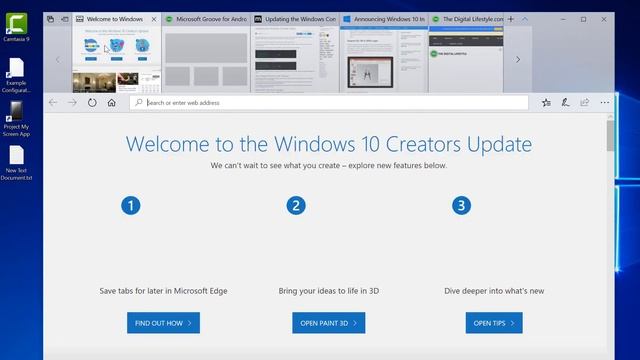The height and width of the screenshot is (360, 640).
Task: Switch to Microsoft Groove for Android tab
Action: pyautogui.click(x=206, y=19)
